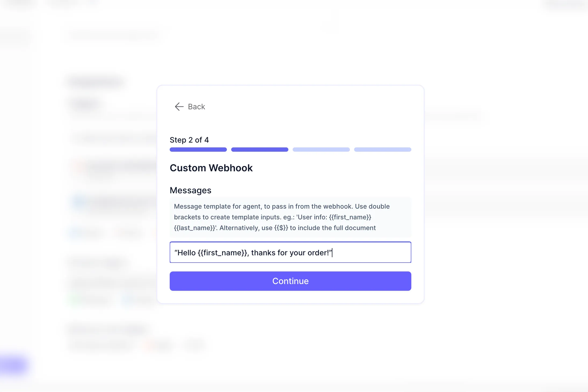Screen dimensions: 588x392
Task: Select the second progress bar segment
Action: click(x=260, y=150)
